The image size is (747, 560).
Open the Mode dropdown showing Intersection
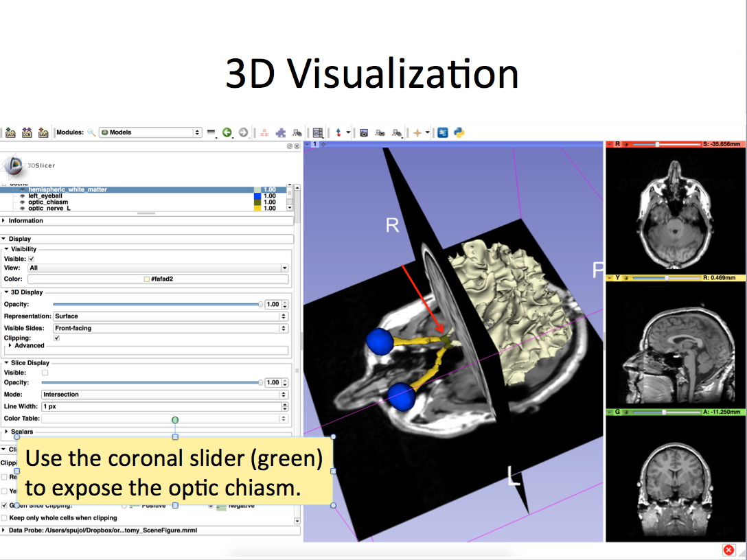tap(165, 395)
